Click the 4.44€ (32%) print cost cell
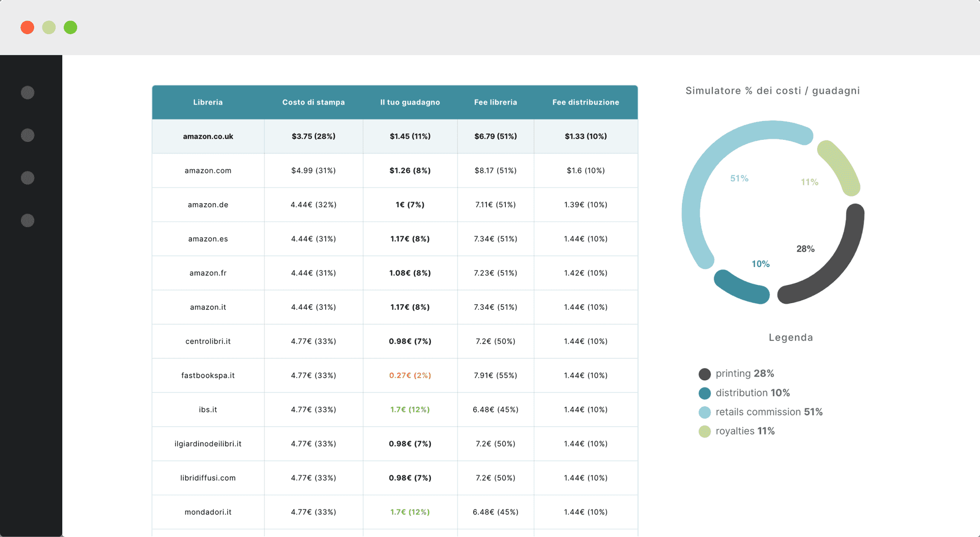Viewport: 980px width, 537px height. click(313, 205)
